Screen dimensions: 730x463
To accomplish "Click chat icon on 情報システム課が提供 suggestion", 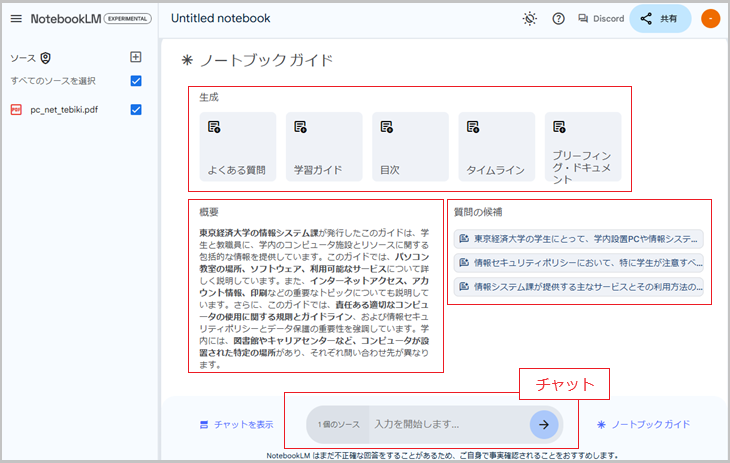I will [x=464, y=286].
